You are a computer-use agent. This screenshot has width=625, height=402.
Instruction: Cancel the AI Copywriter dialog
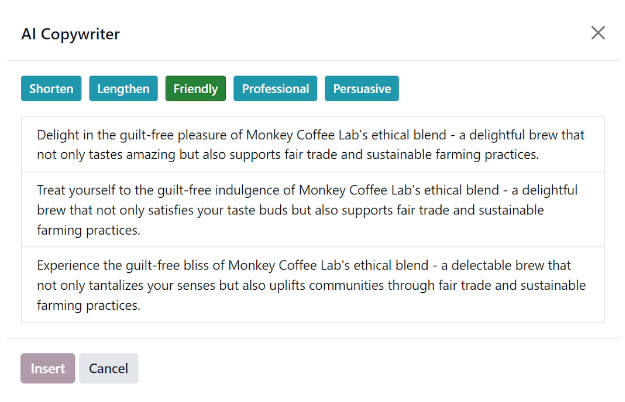108,368
